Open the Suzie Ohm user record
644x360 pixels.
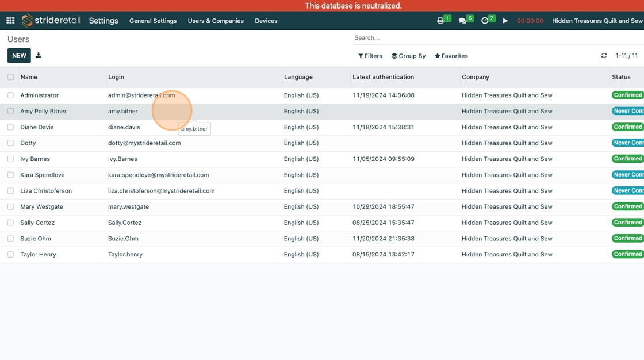(x=36, y=238)
